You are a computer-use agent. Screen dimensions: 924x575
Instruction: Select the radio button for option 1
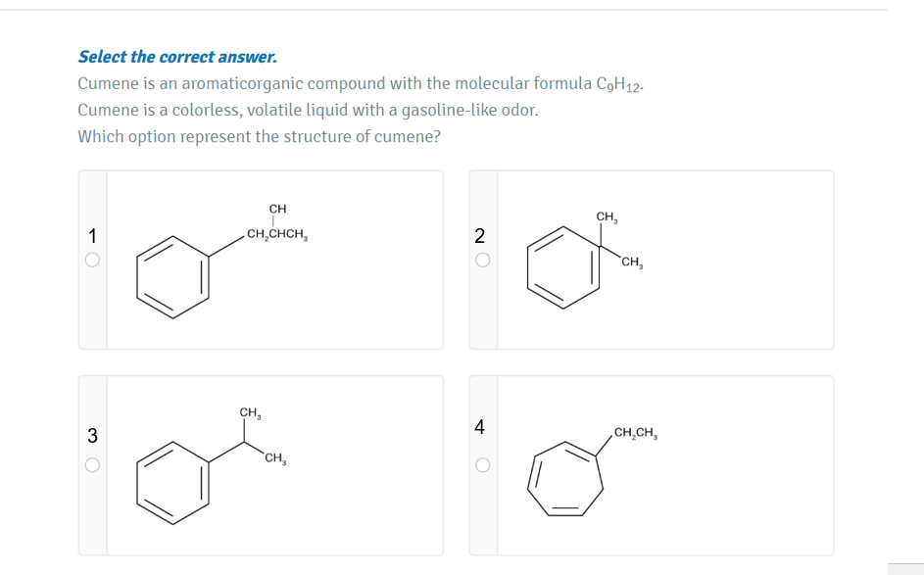click(x=92, y=261)
